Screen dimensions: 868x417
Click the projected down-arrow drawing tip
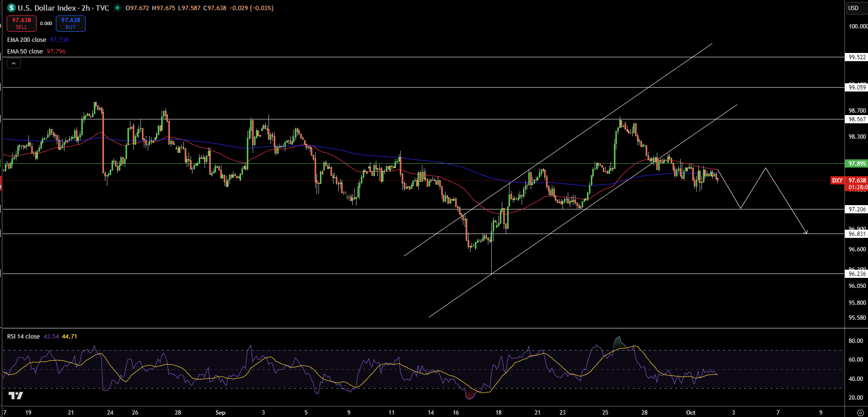pos(806,233)
